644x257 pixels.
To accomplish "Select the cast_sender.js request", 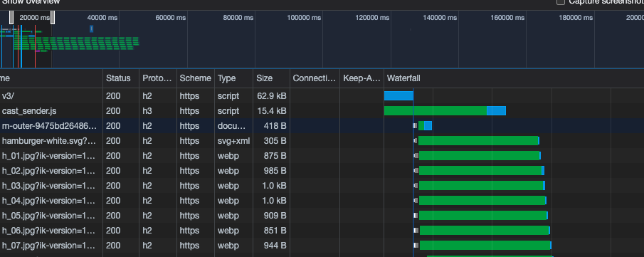I will [x=322, y=111].
